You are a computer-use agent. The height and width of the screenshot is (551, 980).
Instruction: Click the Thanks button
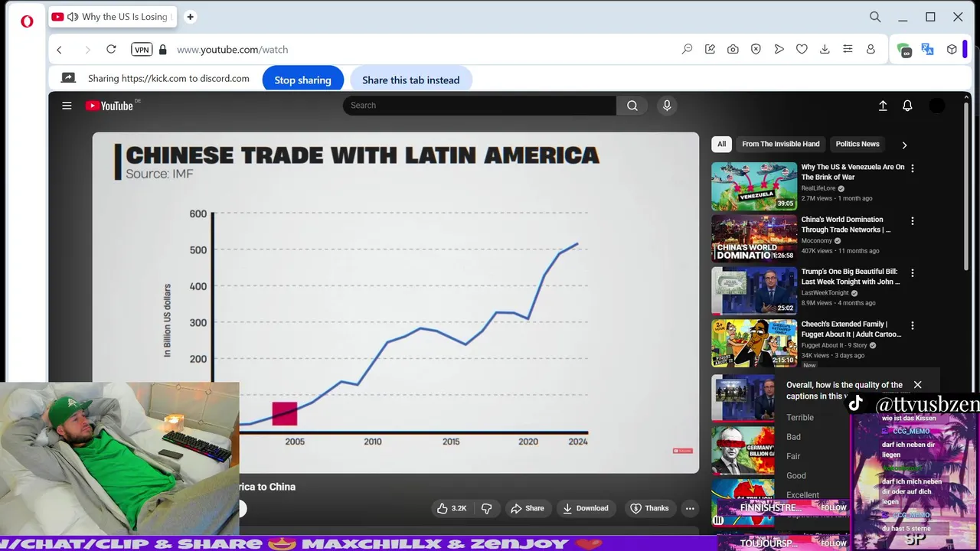pos(649,508)
